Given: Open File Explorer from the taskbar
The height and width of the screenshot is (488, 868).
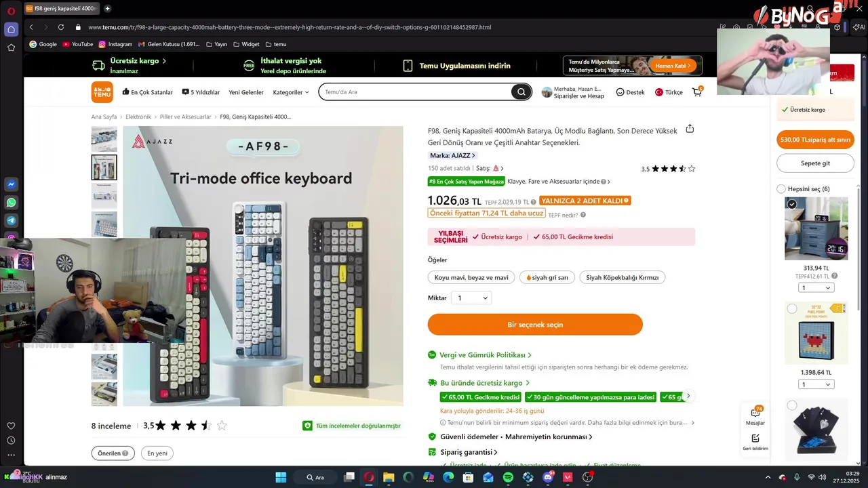Looking at the screenshot, I should pyautogui.click(x=389, y=477).
